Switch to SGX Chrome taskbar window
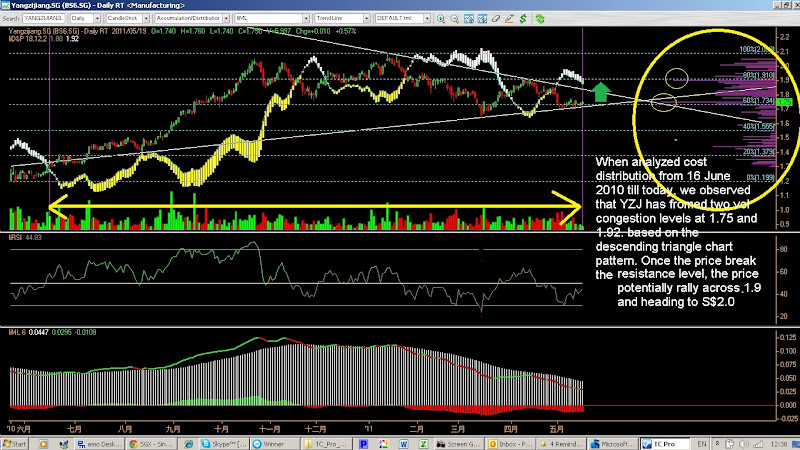 [151, 444]
